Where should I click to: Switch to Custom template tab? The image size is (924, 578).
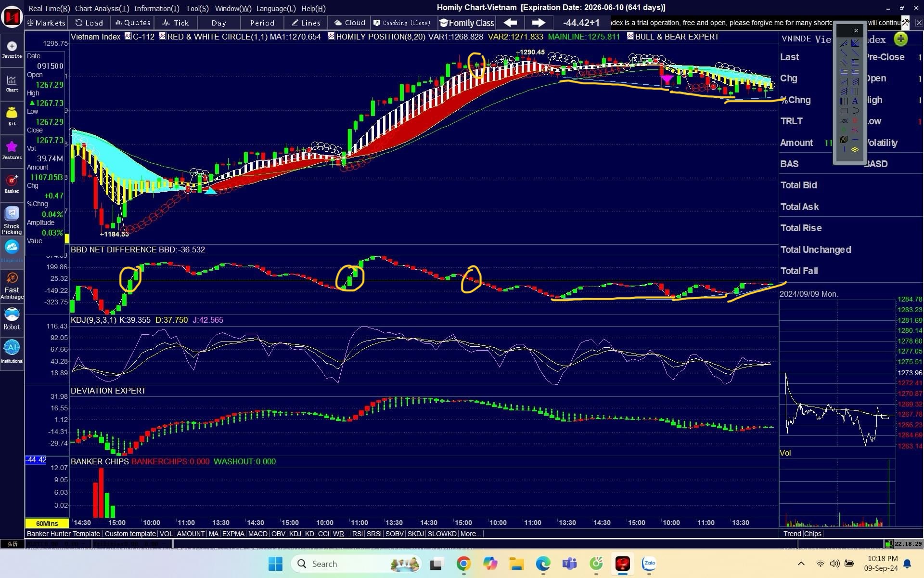[x=130, y=534]
